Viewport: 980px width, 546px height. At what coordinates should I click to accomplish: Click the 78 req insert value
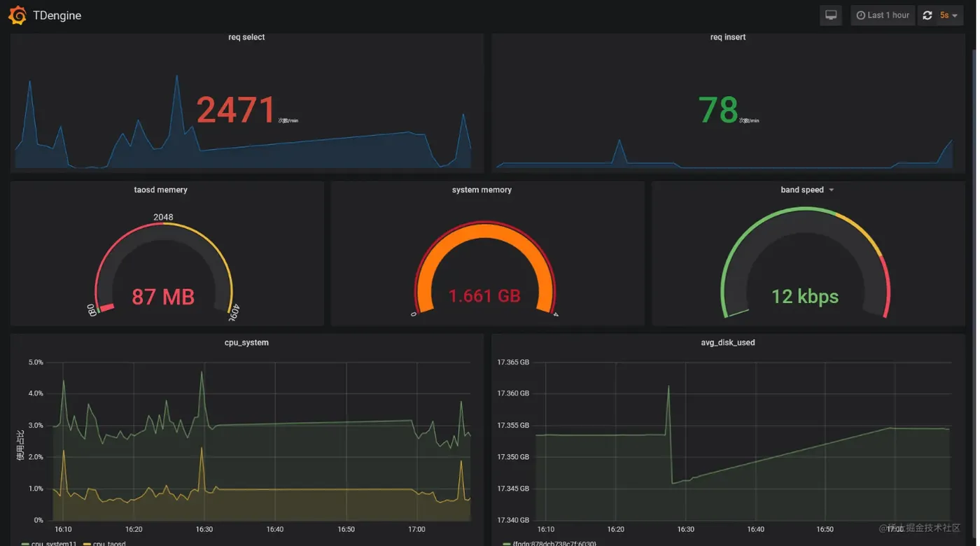pyautogui.click(x=718, y=111)
